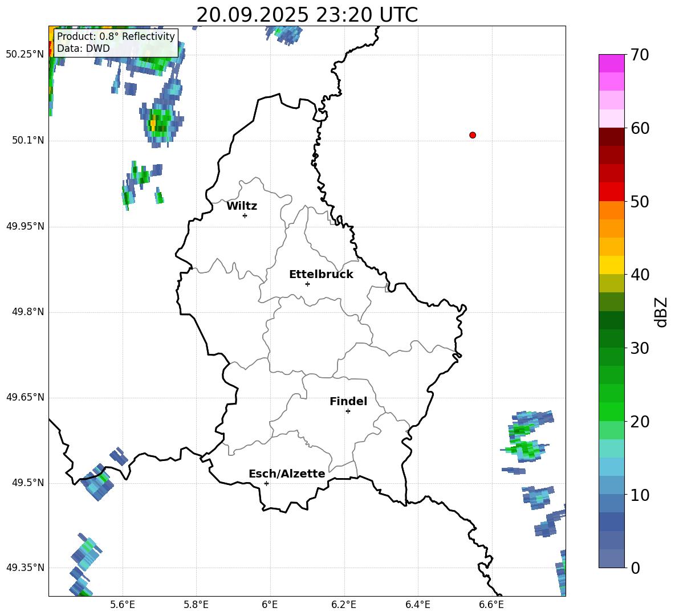This screenshot has height=616, width=675.
Task: Click the 10 tick on the colorbar
Action: pos(639,495)
